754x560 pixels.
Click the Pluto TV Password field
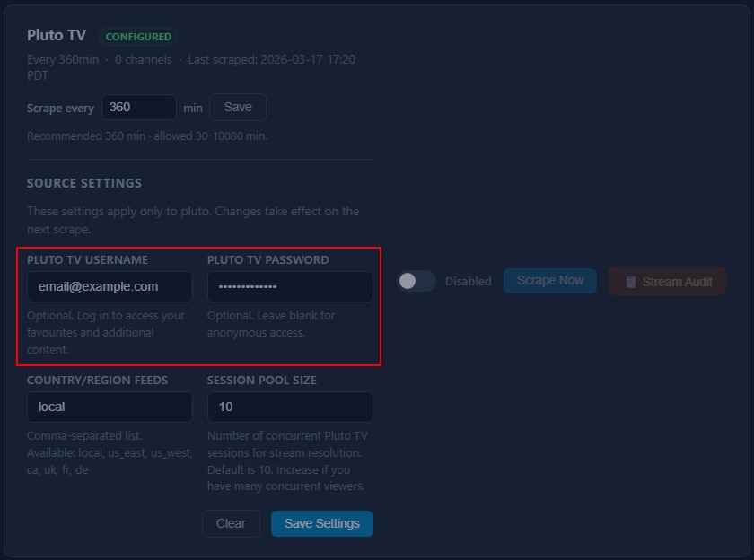[x=290, y=286]
